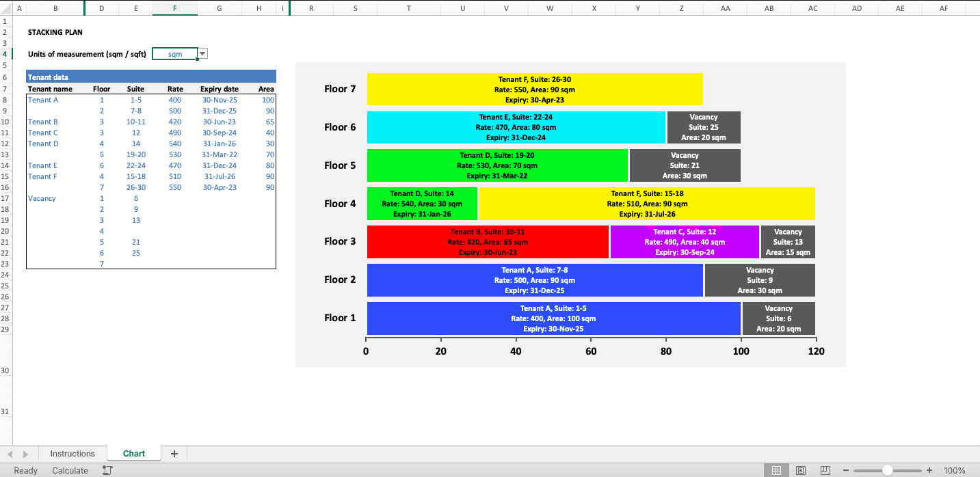Select column F header
Image resolution: width=980 pixels, height=477 pixels.
pos(175,8)
